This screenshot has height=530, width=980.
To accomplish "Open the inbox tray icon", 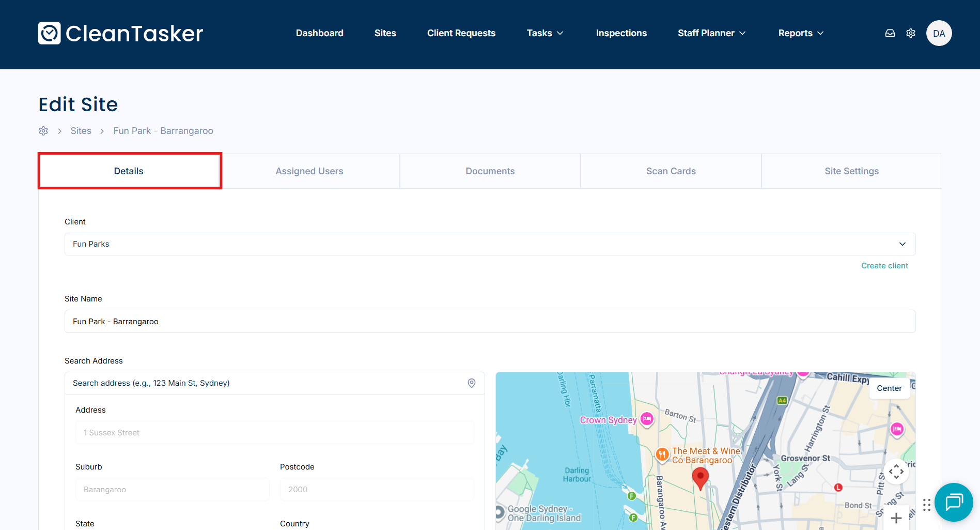I will point(890,33).
